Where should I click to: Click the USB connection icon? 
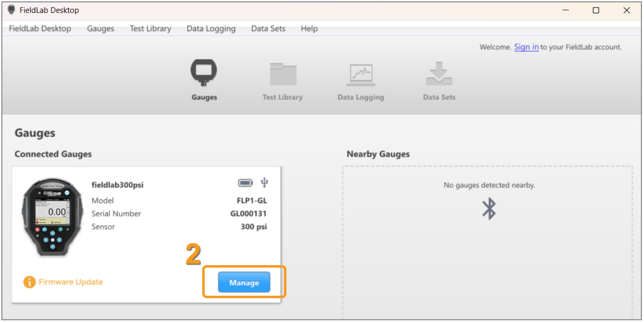click(x=264, y=183)
